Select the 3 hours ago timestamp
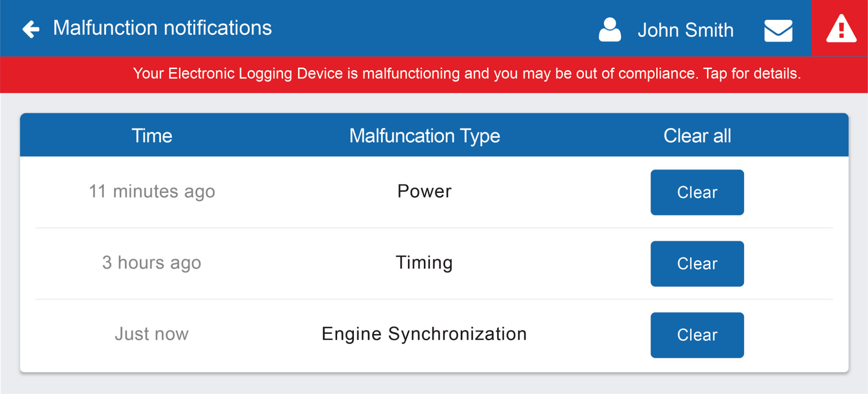 152,263
